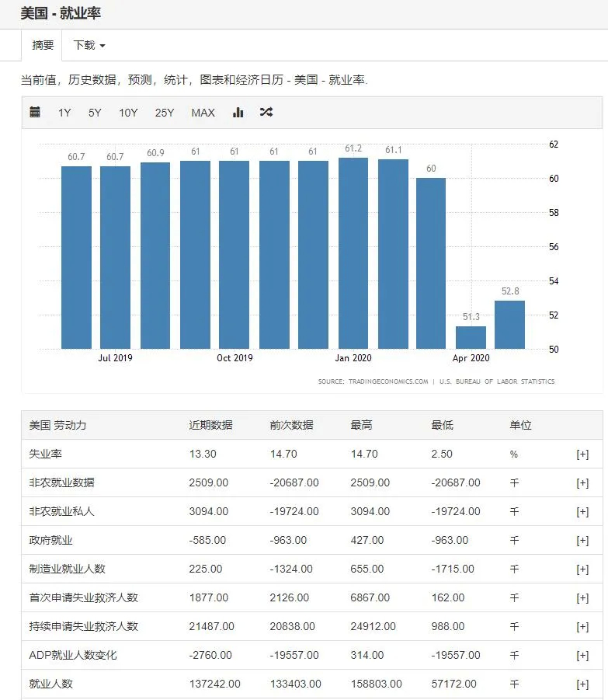Image resolution: width=608 pixels, height=700 pixels.
Task: Click the 60.9 bar in the chart
Action: tap(155, 256)
